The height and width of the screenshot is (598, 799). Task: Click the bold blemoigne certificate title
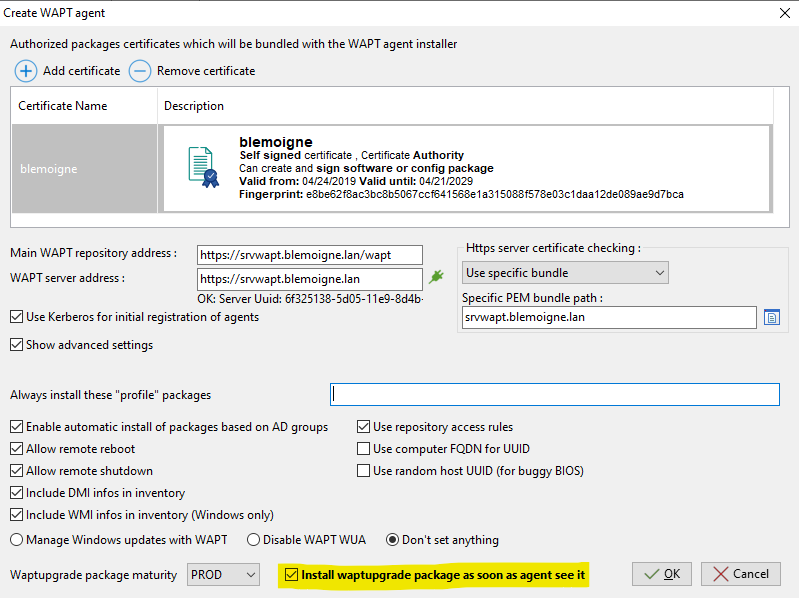pos(276,142)
